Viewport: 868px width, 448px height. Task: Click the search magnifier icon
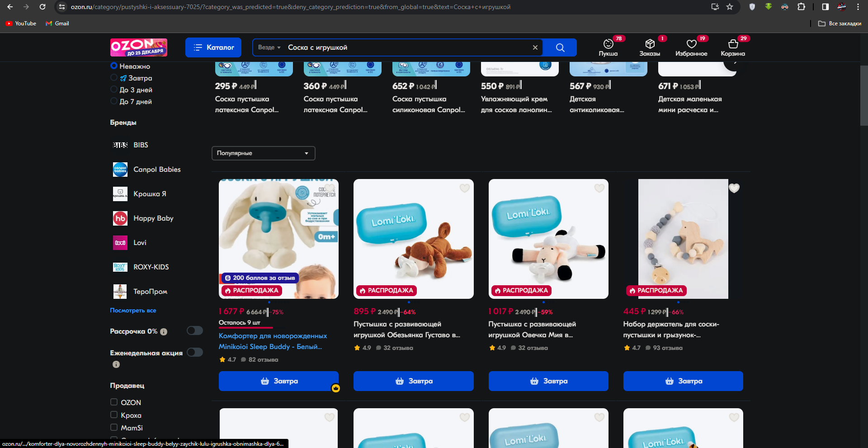click(560, 47)
